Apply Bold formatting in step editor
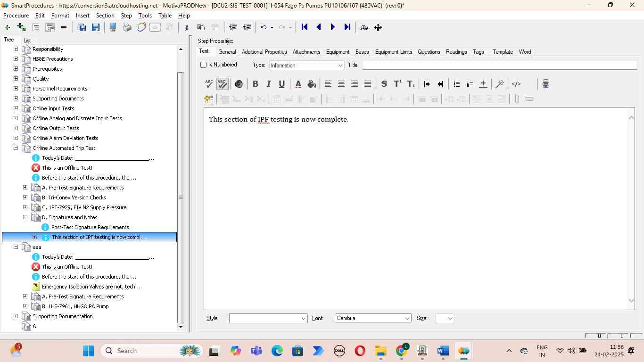Screen dimensions: 644x362 255,84
